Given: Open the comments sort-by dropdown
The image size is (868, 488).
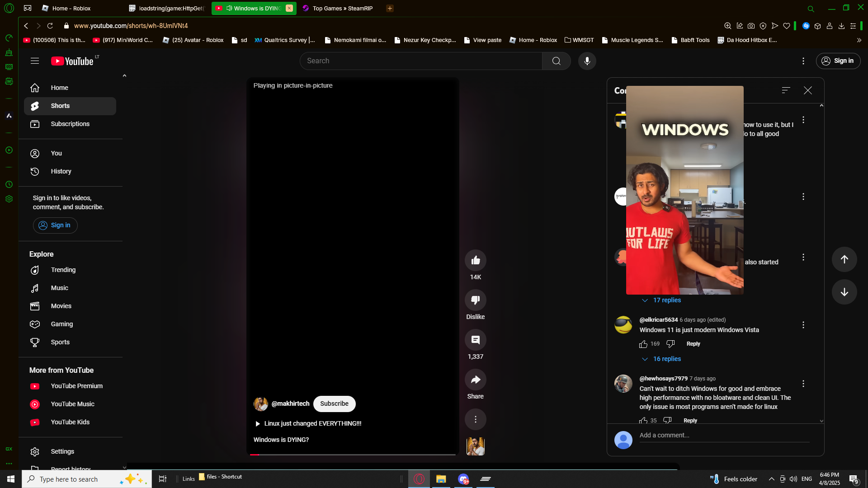Looking at the screenshot, I should click(x=786, y=90).
